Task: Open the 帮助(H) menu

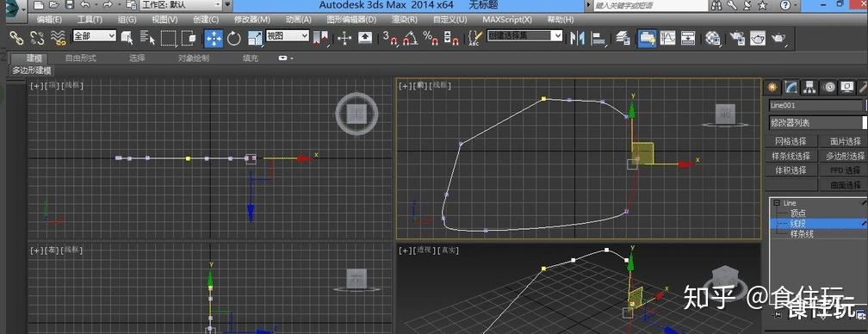Action: click(x=561, y=19)
